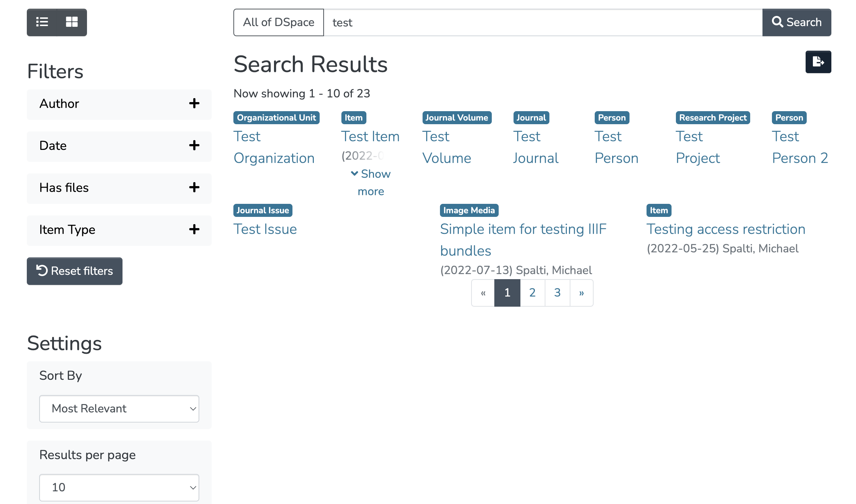856x504 pixels.
Task: Click the next page arrow
Action: 581,293
